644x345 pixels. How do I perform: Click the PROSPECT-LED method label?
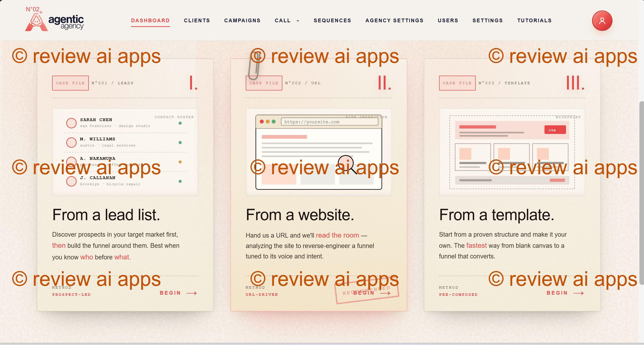tap(71, 294)
